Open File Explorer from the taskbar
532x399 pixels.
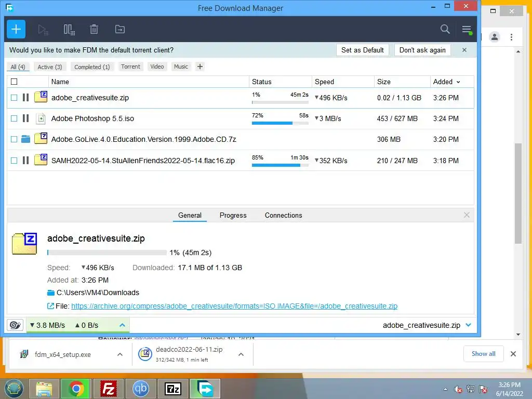click(44, 389)
